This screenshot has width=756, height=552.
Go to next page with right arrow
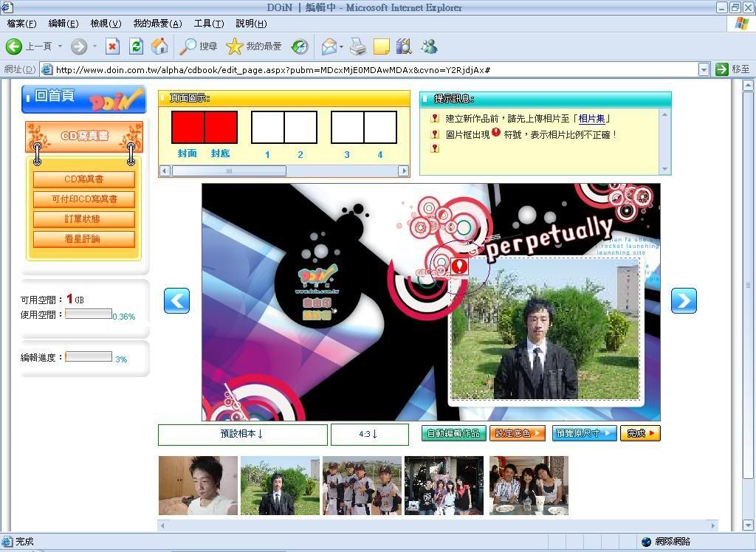pos(683,300)
